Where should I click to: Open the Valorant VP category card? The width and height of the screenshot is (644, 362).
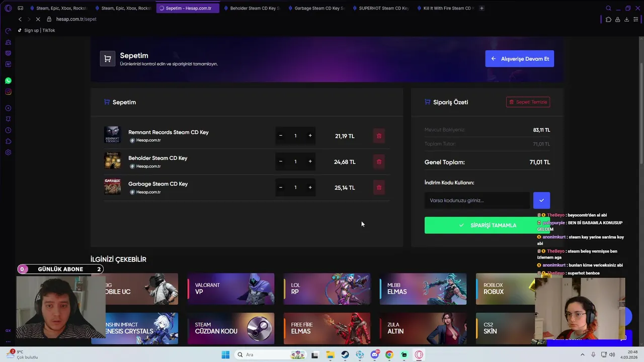[231, 289]
